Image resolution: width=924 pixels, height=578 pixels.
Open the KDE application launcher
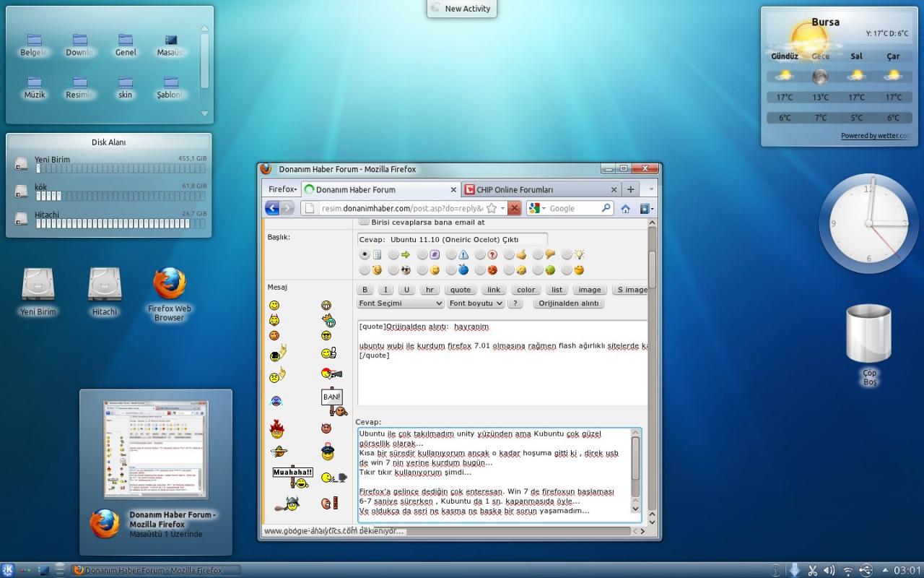[x=7, y=570]
